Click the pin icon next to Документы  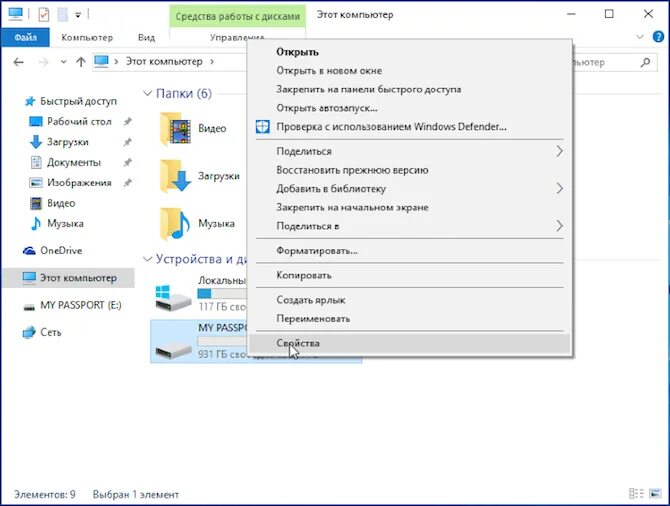[127, 162]
